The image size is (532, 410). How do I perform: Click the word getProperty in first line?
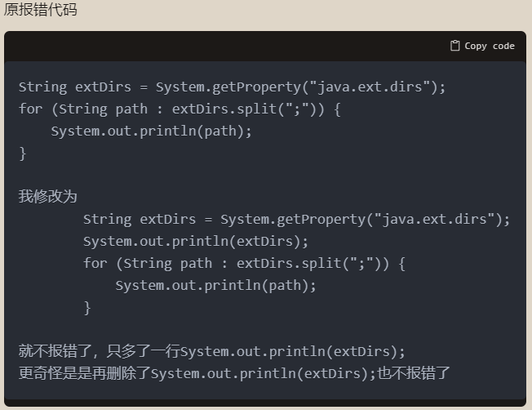256,87
